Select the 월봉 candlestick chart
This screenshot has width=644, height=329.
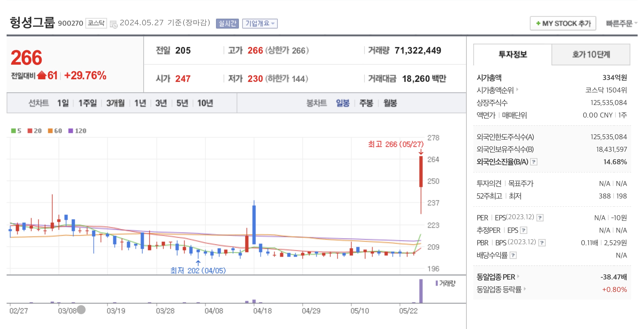[390, 103]
